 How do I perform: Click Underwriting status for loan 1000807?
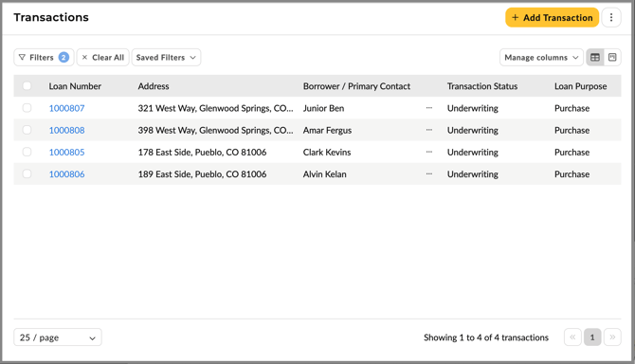coord(473,108)
